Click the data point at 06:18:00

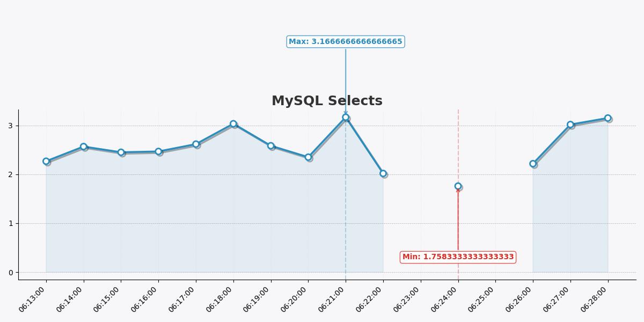tap(233, 124)
